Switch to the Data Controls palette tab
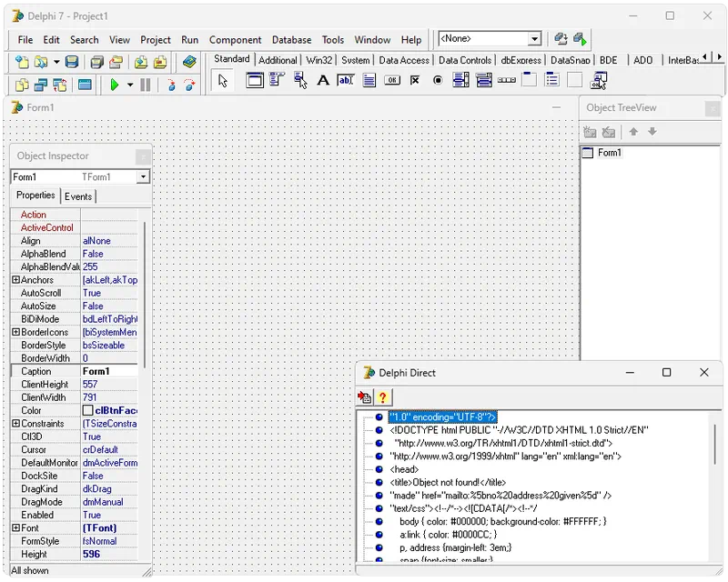Viewport: 728px width, 582px height. coord(465,60)
